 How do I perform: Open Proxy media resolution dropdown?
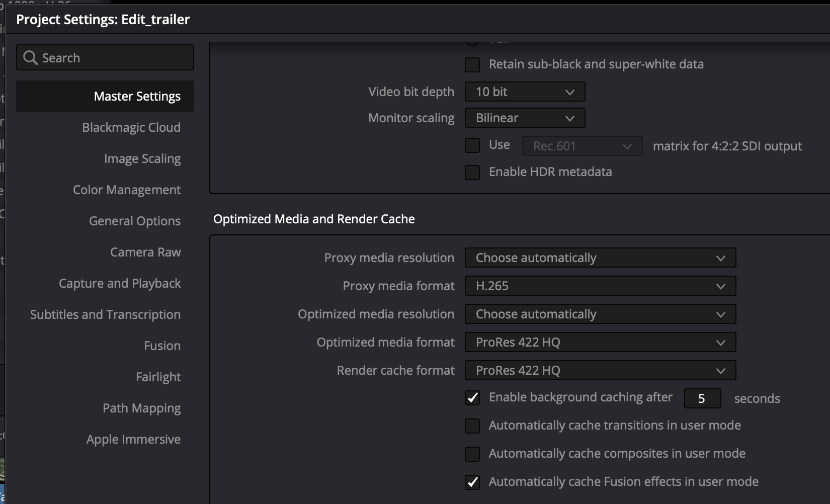(600, 258)
